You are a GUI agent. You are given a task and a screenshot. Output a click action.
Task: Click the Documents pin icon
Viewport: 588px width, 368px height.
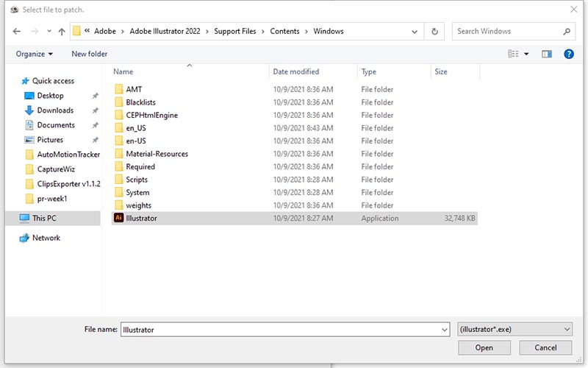(96, 125)
